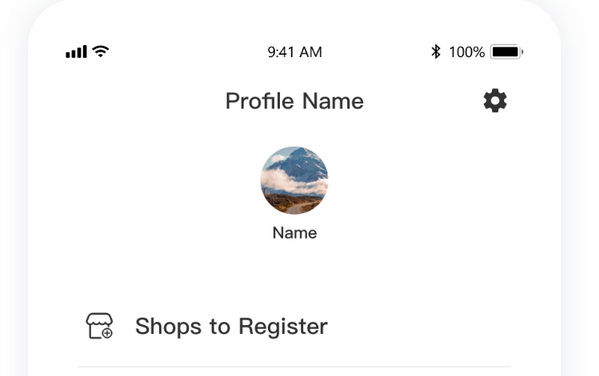Image resolution: width=599 pixels, height=376 pixels.
Task: Click the 100% battery percentage text
Action: (x=467, y=52)
